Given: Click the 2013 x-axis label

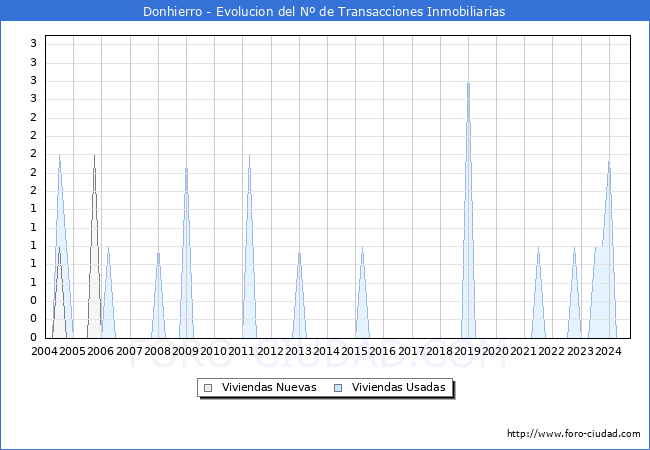Looking at the screenshot, I should pyautogui.click(x=298, y=351).
